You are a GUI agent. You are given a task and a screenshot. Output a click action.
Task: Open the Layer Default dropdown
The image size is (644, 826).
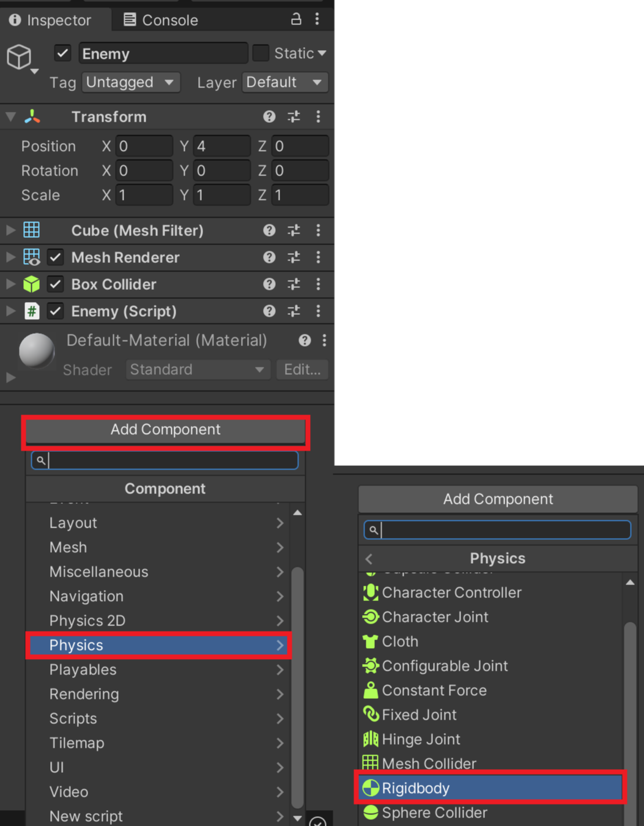click(x=285, y=82)
